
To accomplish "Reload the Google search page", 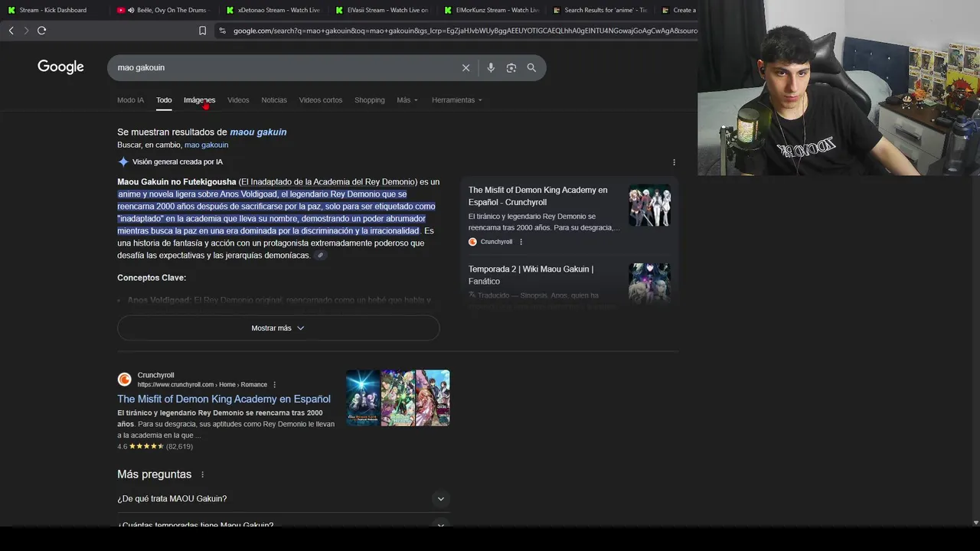I will pyautogui.click(x=42, y=31).
